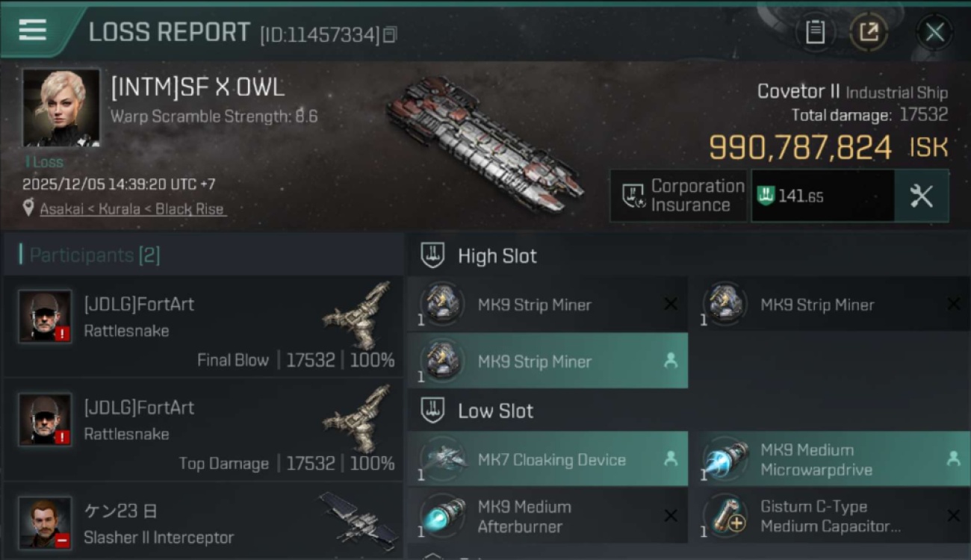Screen dimensions: 971x560
Task: Select the Slasher II Interceptor pilot row
Action: coord(203,524)
